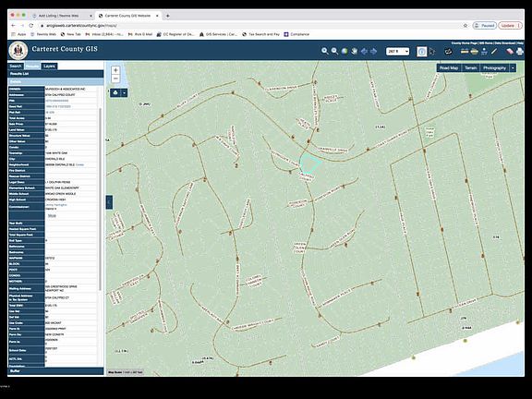Open the map scale dropdown

(398, 51)
